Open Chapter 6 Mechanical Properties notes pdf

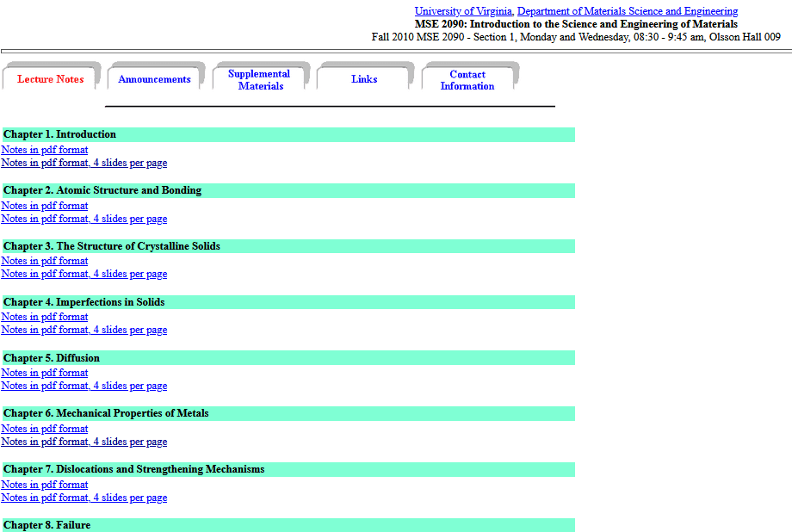pyautogui.click(x=45, y=429)
